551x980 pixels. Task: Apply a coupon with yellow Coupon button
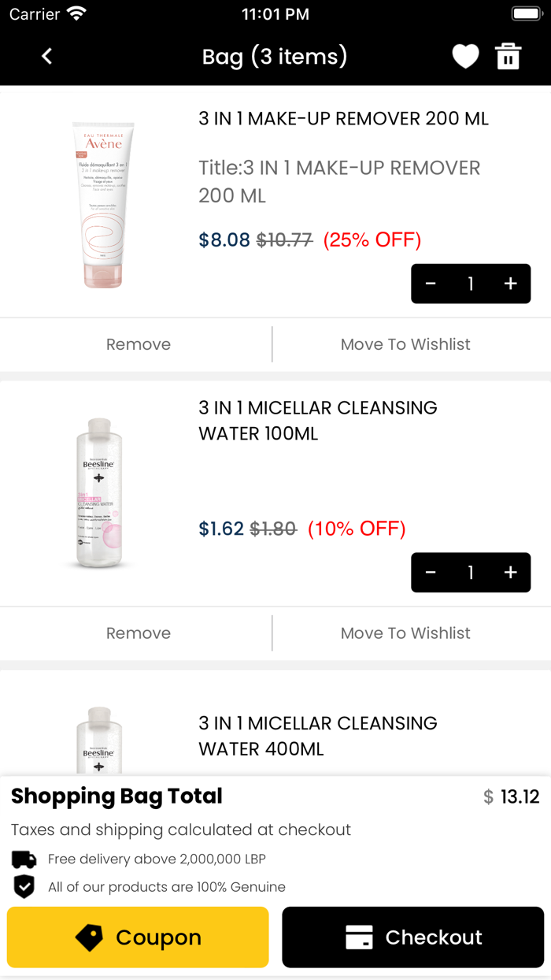[x=138, y=937]
